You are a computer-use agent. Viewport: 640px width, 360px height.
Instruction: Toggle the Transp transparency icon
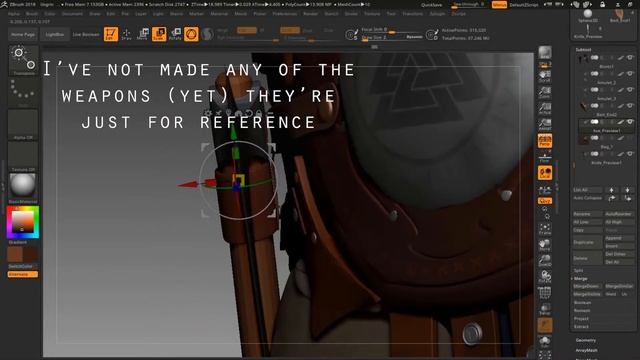pos(544,309)
